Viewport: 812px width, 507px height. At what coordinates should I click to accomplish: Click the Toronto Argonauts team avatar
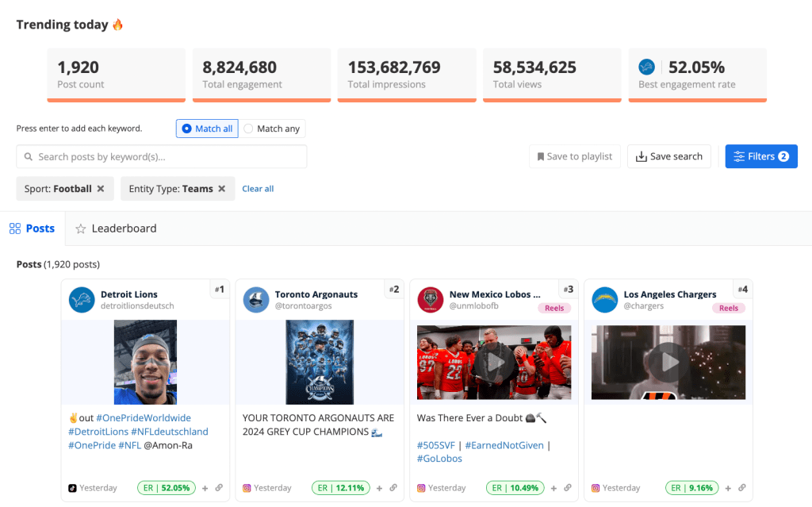pos(256,300)
